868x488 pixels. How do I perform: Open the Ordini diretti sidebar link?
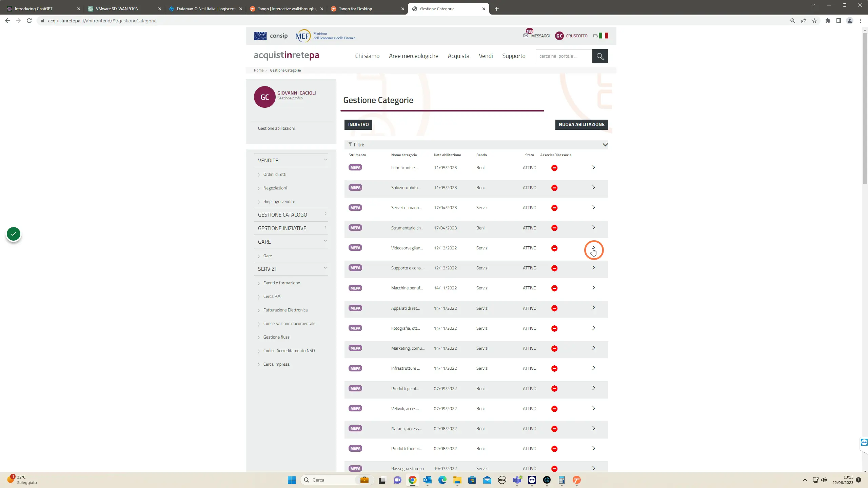tap(275, 175)
